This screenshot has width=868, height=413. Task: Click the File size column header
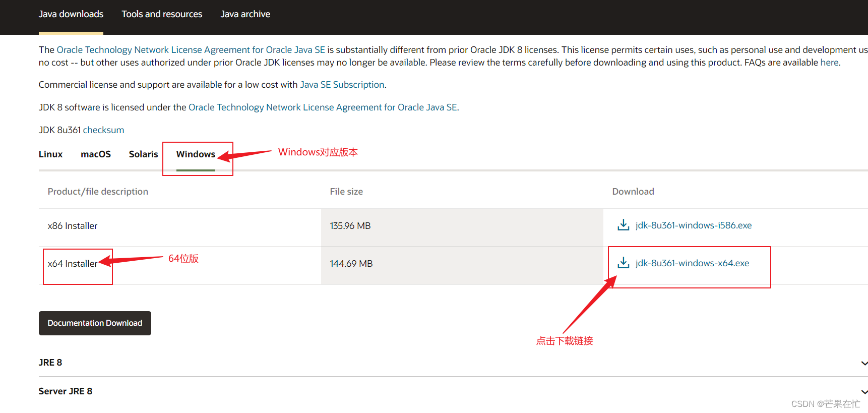tap(346, 192)
